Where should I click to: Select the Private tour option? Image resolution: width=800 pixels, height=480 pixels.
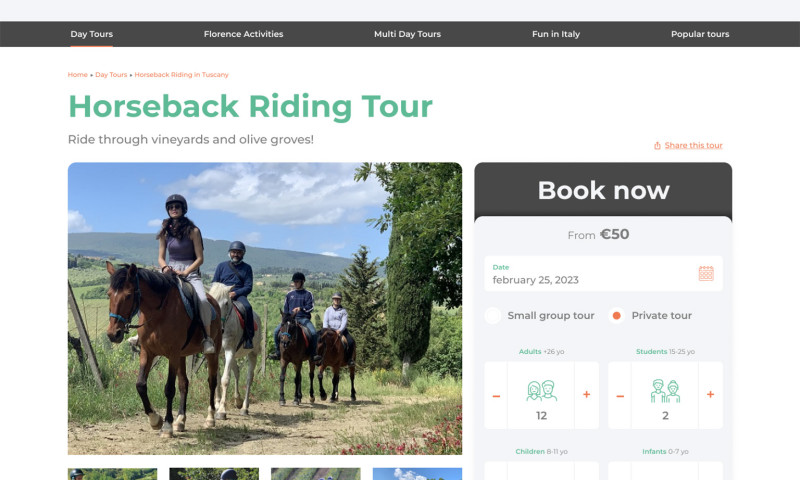coord(617,316)
